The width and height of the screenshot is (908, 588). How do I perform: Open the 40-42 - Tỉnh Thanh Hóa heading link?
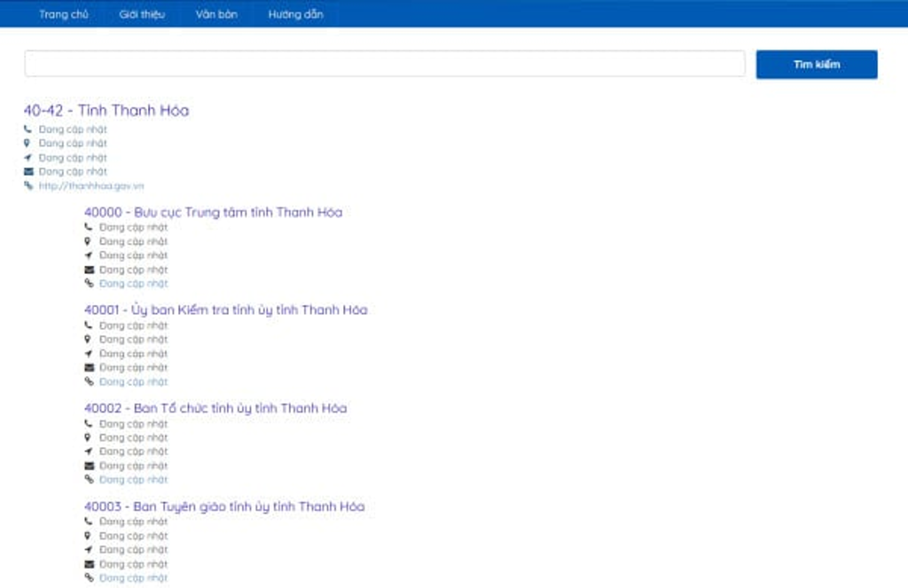106,111
